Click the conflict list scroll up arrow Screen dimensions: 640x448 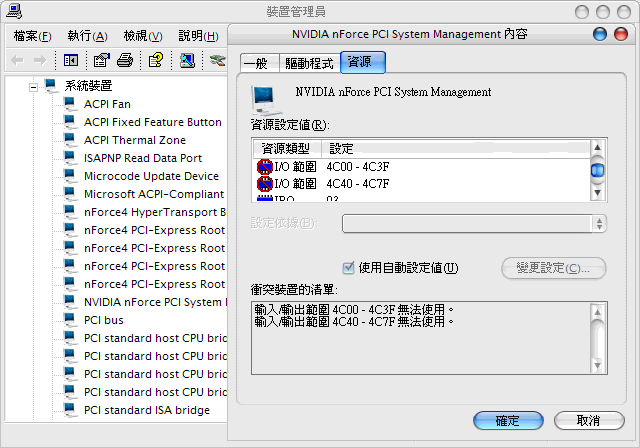pos(597,312)
